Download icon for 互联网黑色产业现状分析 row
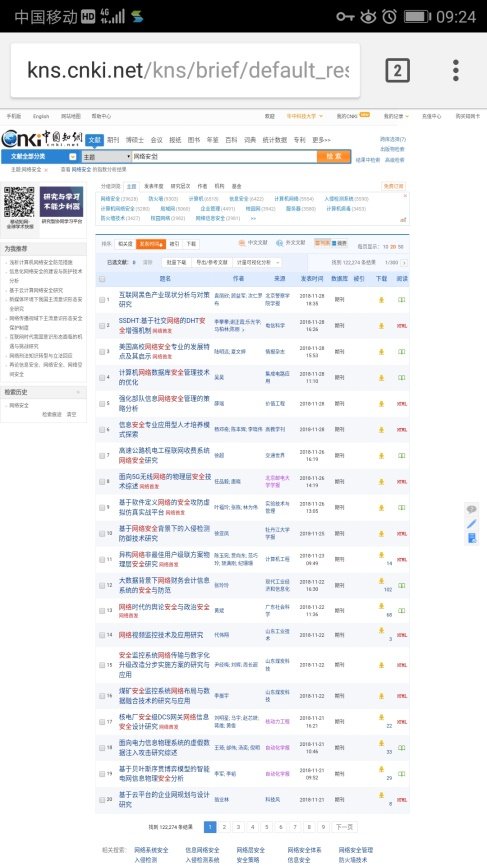The image size is (487, 866). point(381,300)
